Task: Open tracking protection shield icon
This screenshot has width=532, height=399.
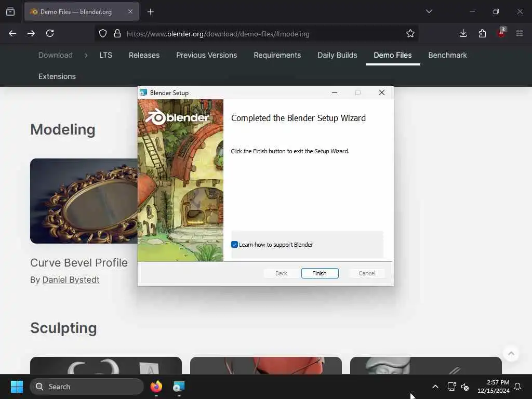Action: pyautogui.click(x=103, y=33)
